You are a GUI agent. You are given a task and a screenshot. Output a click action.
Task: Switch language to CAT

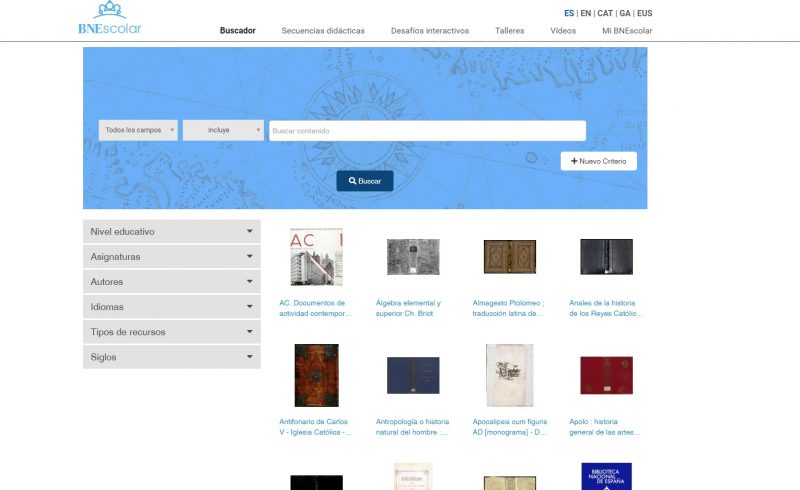(x=605, y=13)
